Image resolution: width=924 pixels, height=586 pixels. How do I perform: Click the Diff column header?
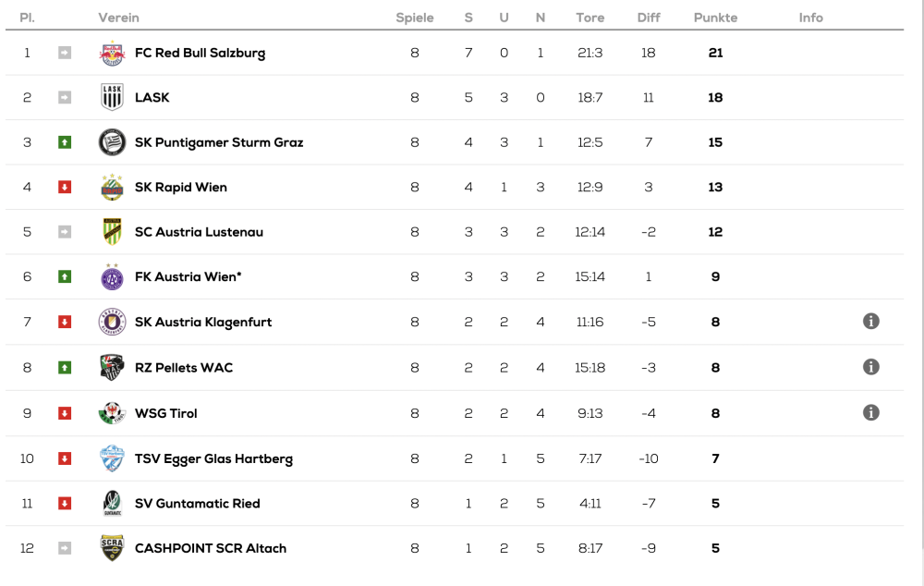(649, 18)
